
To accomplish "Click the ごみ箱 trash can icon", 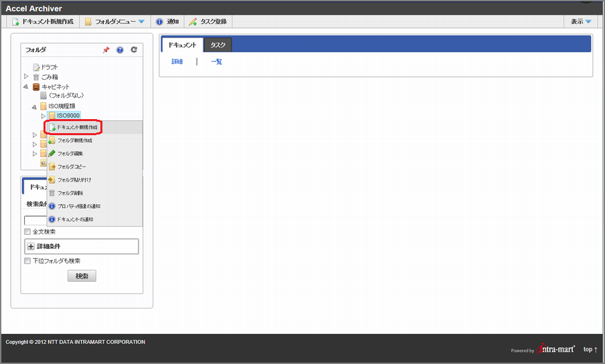I will click(x=36, y=77).
